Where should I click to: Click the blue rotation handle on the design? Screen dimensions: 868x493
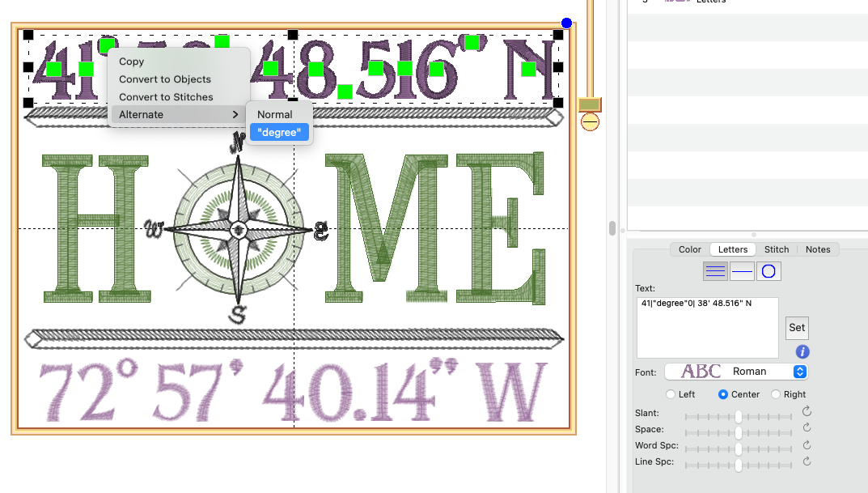pos(566,23)
